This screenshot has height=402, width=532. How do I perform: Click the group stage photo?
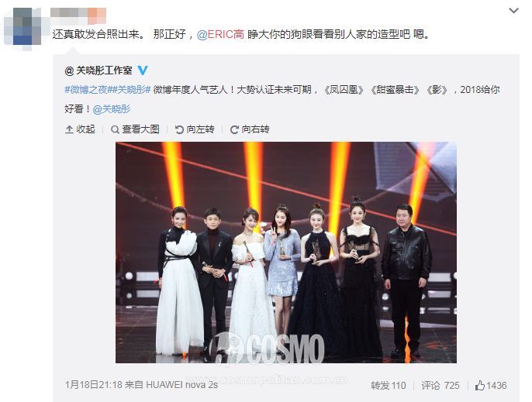(286, 253)
